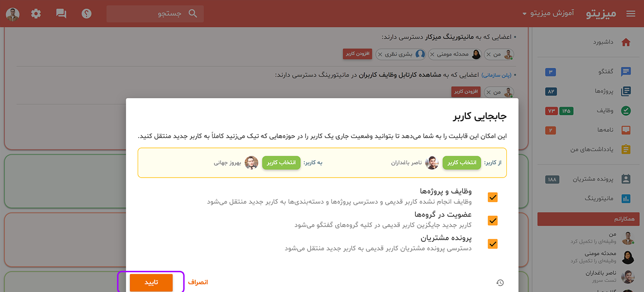Click the داشبورد home icon
Viewport: 644px width, 292px height.
point(626,42)
